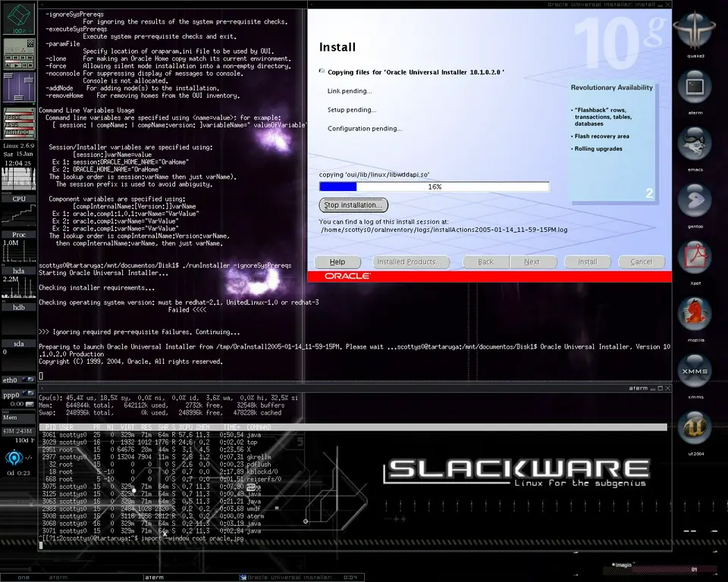The width and height of the screenshot is (728, 582).
Task: Open Help in Oracle installer
Action: (x=337, y=262)
